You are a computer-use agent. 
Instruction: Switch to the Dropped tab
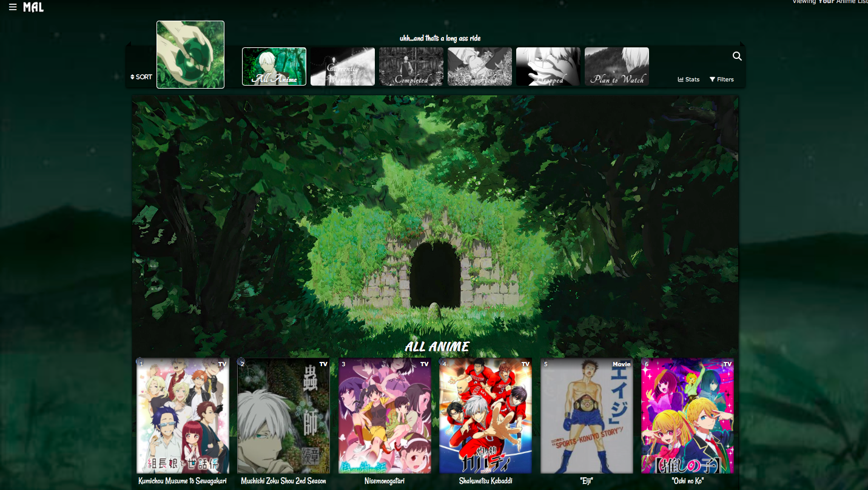coord(548,67)
